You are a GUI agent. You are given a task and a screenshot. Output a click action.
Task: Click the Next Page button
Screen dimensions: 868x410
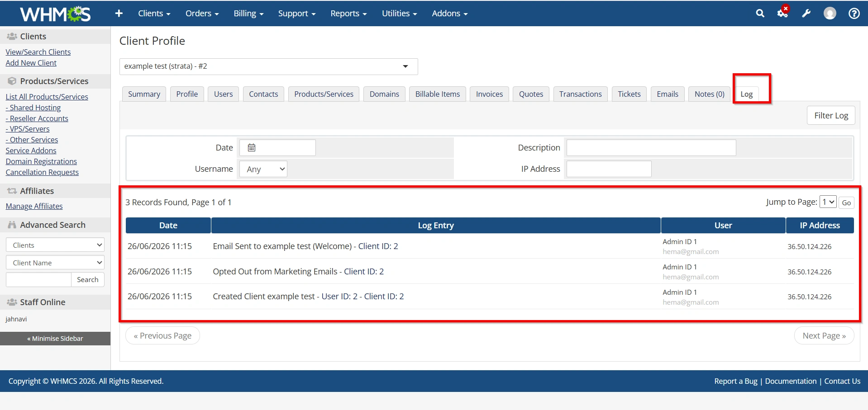(x=824, y=335)
